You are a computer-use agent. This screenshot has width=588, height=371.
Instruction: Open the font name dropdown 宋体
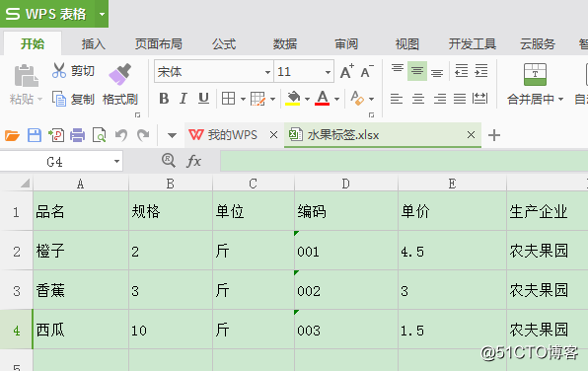[267, 72]
